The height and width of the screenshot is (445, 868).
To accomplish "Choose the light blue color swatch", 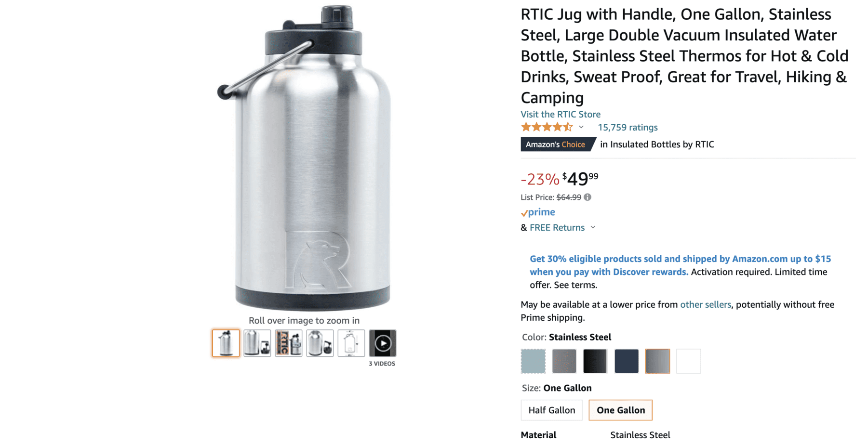I will click(x=533, y=361).
